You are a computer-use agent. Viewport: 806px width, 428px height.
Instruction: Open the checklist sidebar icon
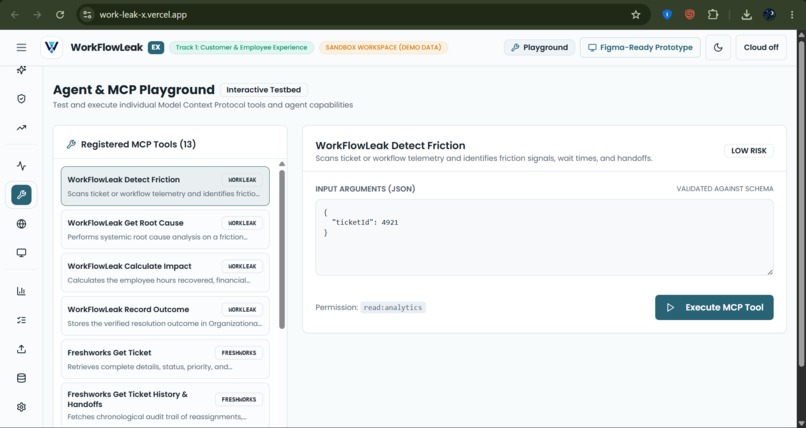[x=21, y=320]
